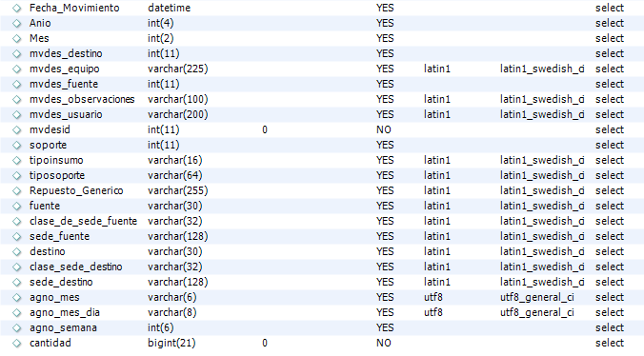Click the select privilege for Mes row
This screenshot has height=356, width=644.
click(610, 38)
